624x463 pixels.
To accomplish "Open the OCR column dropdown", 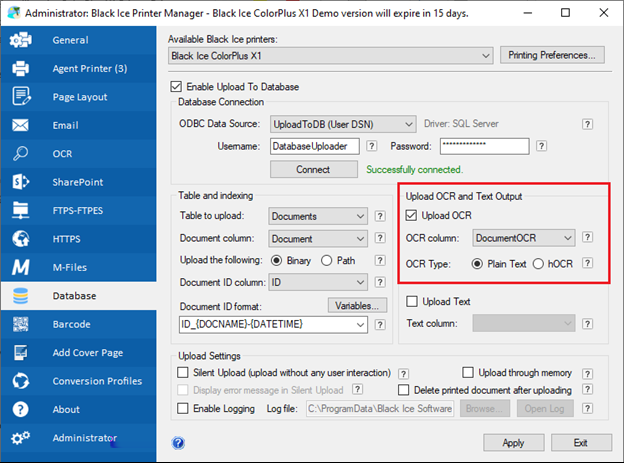I will pyautogui.click(x=567, y=238).
